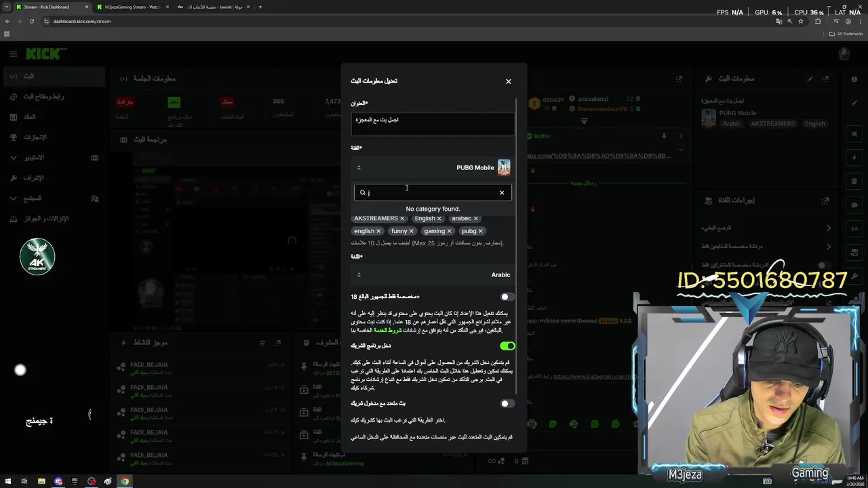Screen dimensions: 868x488
Task: Open the pinned BotRix message options menu
Action: [x=681, y=136]
